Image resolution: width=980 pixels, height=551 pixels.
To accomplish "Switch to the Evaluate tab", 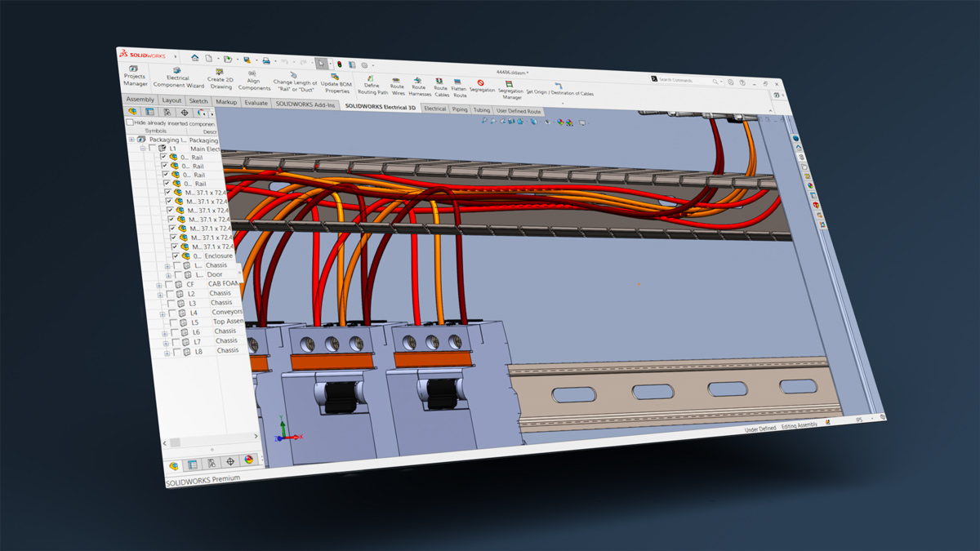I will [256, 103].
